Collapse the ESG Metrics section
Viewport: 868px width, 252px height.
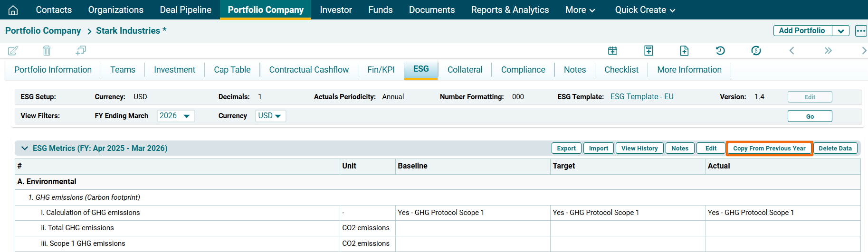(x=25, y=148)
